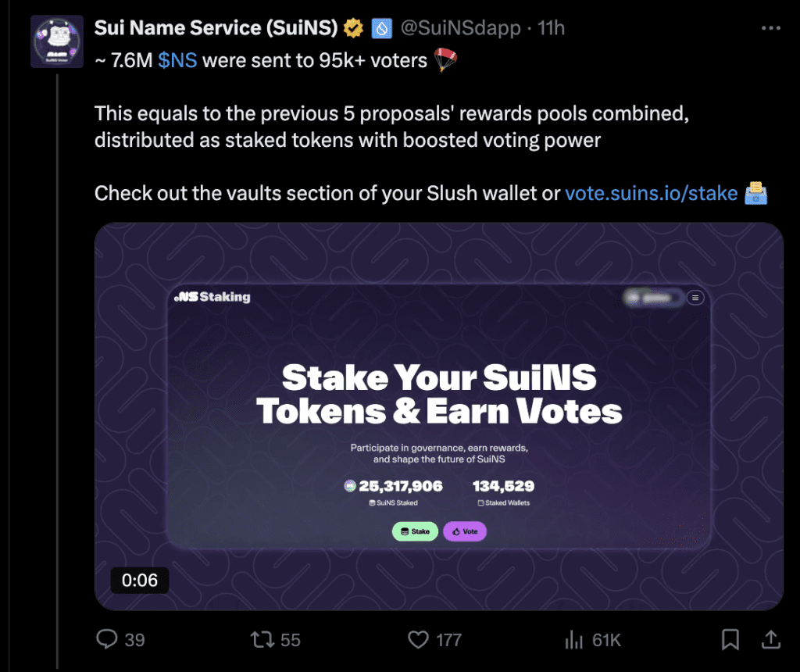The height and width of the screenshot is (672, 800).
Task: Repost the tweet using the retweet icon
Action: point(262,640)
